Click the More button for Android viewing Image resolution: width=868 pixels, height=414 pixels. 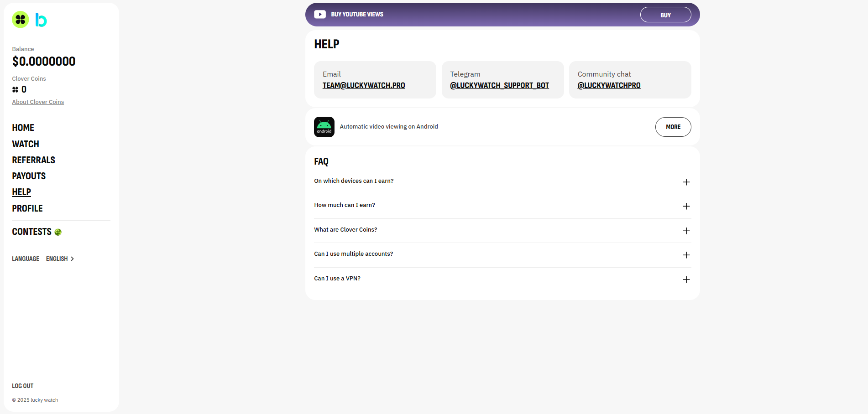click(673, 127)
